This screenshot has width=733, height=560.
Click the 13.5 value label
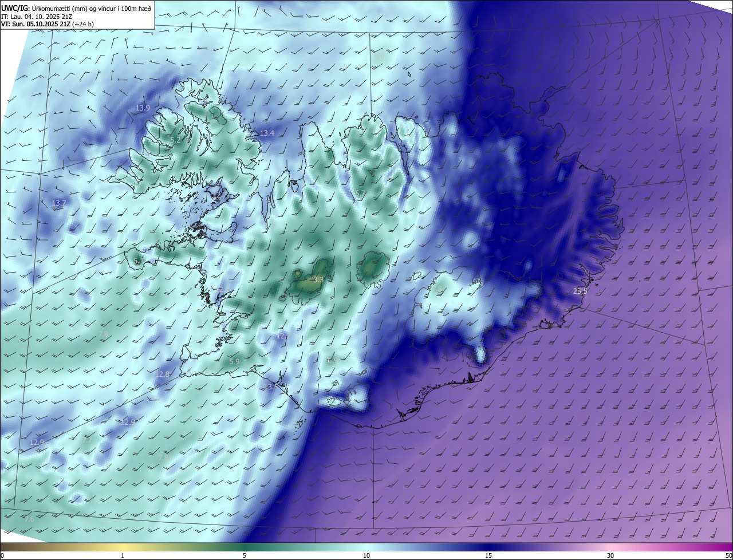click(271, 387)
